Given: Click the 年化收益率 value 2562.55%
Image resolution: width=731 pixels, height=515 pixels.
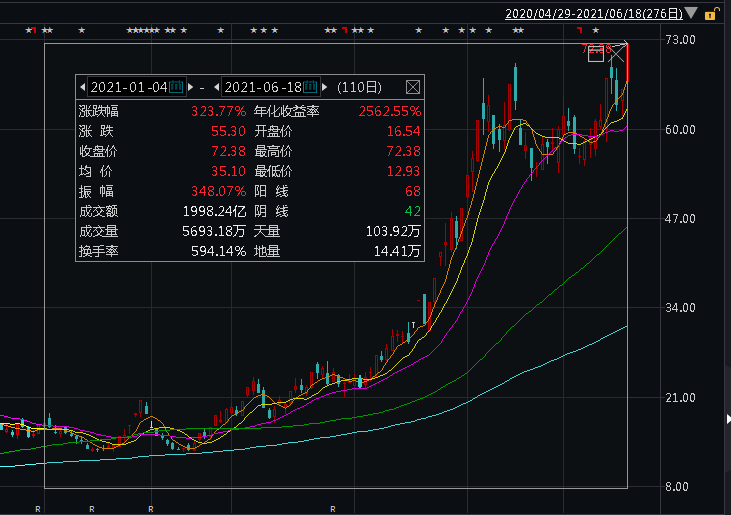Looking at the screenshot, I should click(390, 111).
